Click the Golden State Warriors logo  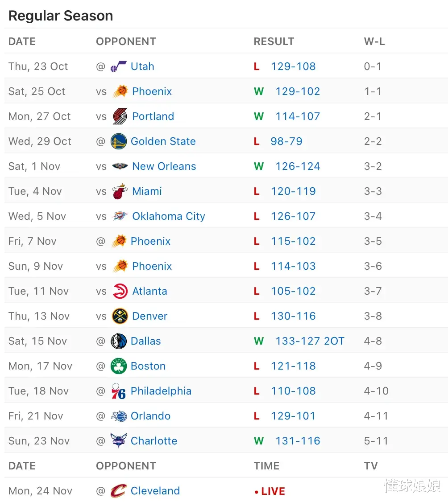(x=118, y=141)
